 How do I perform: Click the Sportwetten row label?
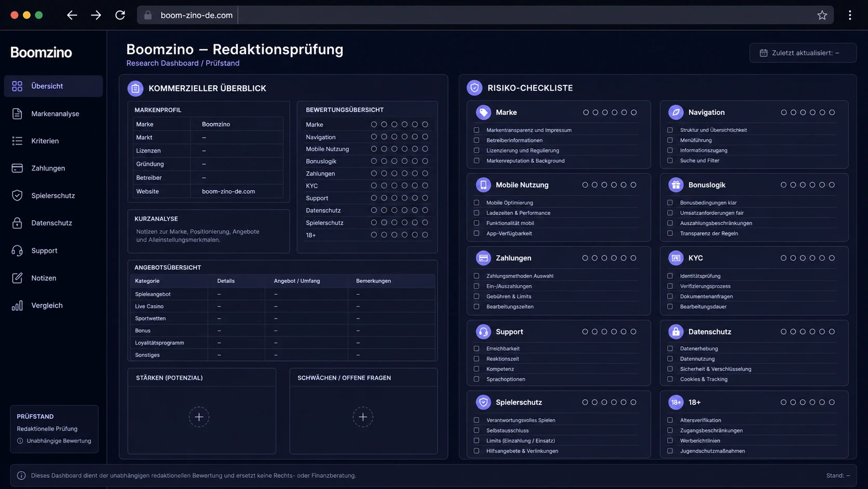151,319
